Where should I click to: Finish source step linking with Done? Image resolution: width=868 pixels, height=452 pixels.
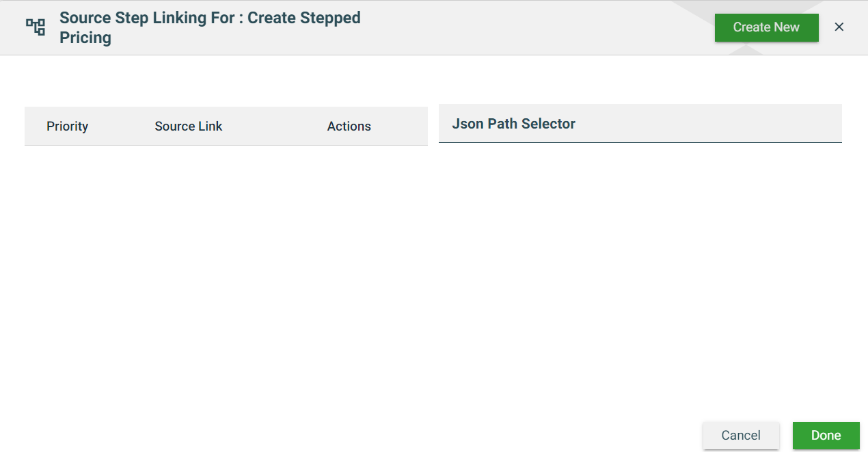826,436
